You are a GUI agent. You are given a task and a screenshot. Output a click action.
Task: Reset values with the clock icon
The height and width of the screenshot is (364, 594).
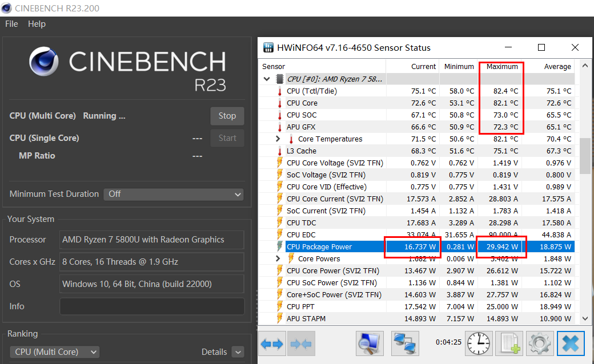(479, 343)
